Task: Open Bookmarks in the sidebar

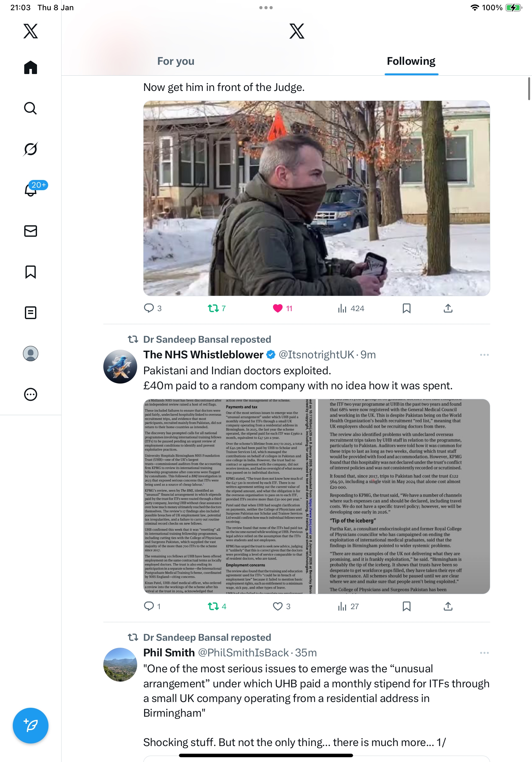Action: pos(31,272)
